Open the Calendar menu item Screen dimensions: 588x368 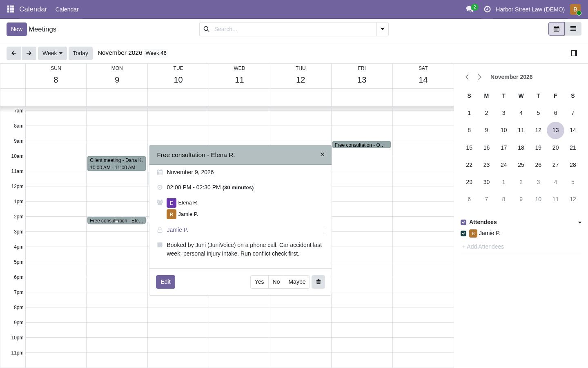pyautogui.click(x=67, y=9)
